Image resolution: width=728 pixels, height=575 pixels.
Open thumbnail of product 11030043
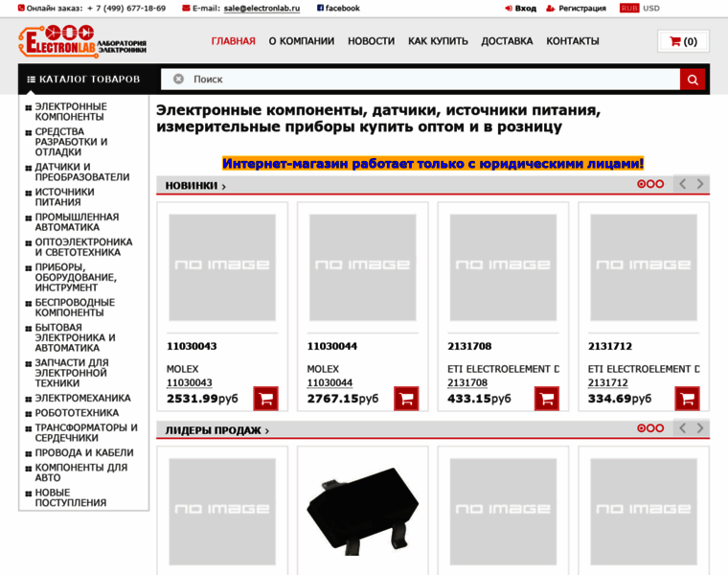[222, 267]
